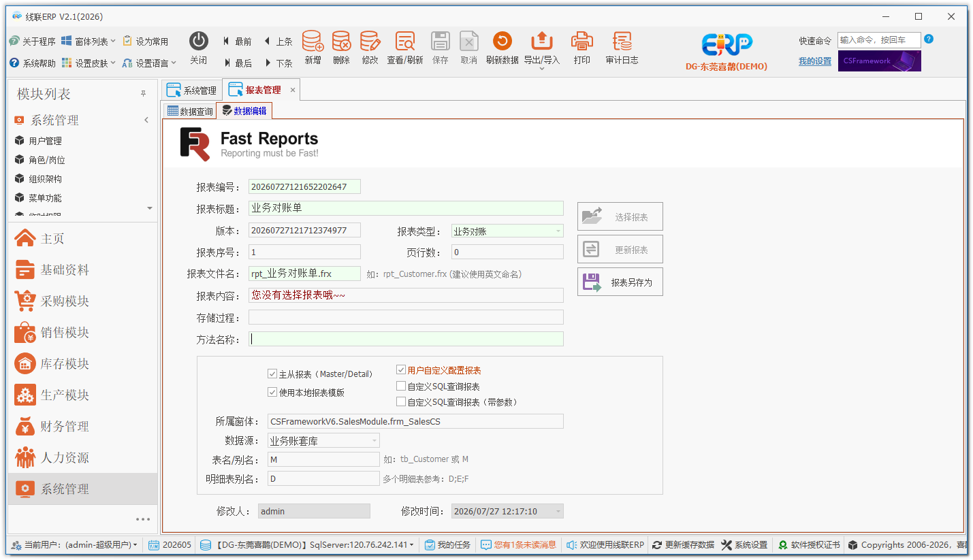Open the 销售模块 sales module
This screenshot has height=560, width=973.
(82, 332)
